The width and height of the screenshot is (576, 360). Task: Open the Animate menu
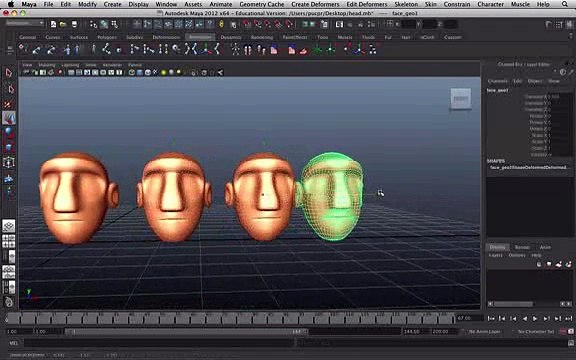pos(220,4)
